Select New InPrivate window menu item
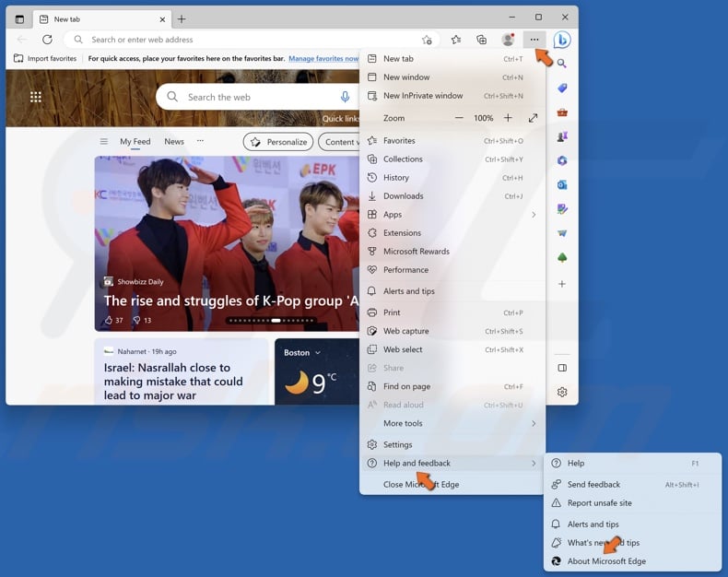Screen dimensions: 728x577 tap(452, 96)
